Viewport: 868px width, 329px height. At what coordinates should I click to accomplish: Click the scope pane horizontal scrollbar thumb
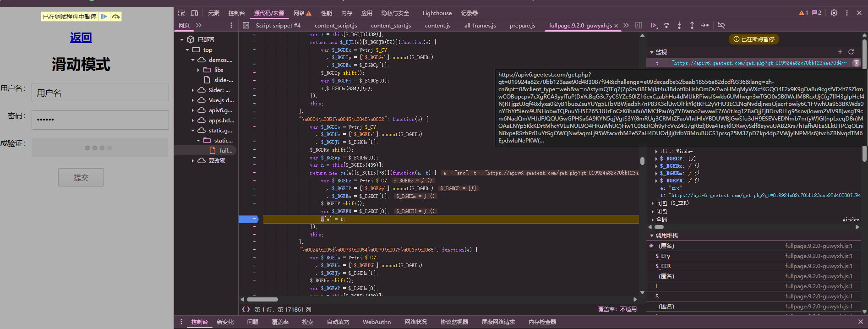pos(659,227)
